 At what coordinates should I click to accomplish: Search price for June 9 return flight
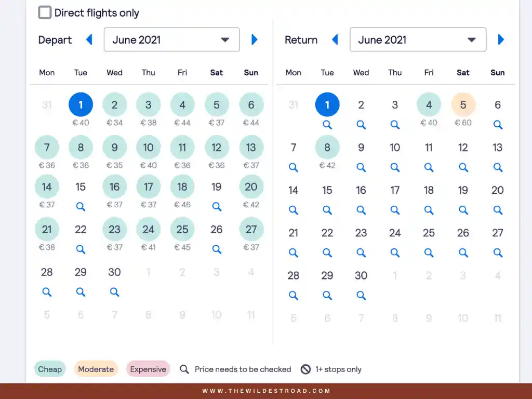(x=361, y=167)
